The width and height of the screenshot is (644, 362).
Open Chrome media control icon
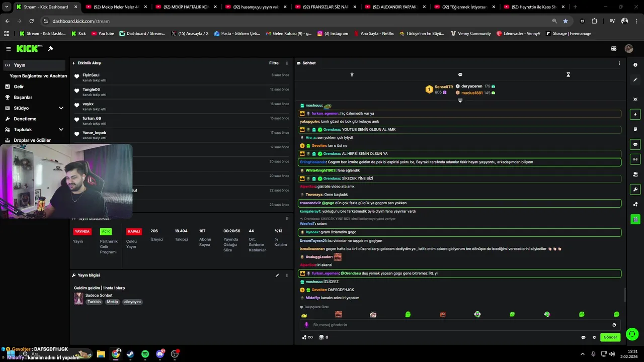(612, 21)
